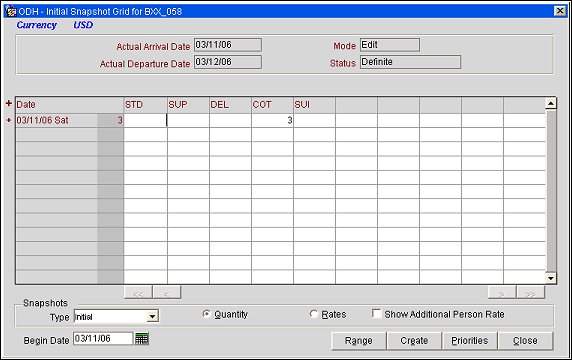Click the scroll up arrow on the grid
The height and width of the screenshot is (360, 572).
click(551, 104)
